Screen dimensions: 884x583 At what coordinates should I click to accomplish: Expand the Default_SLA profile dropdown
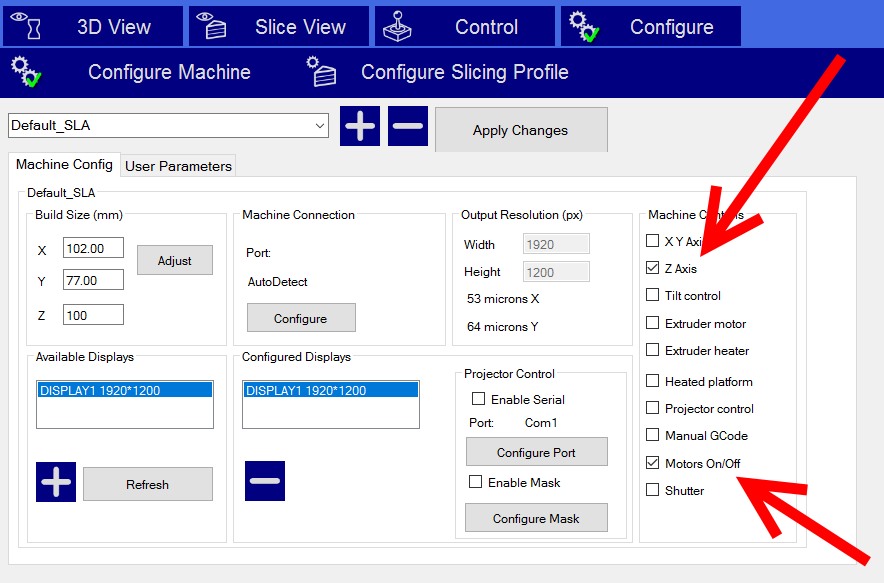[319, 126]
